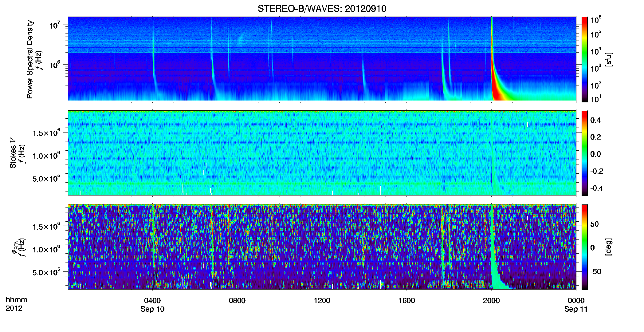Click the 10⁶ label on sfu colorbar
This screenshot has height=332, width=644.
point(596,20)
